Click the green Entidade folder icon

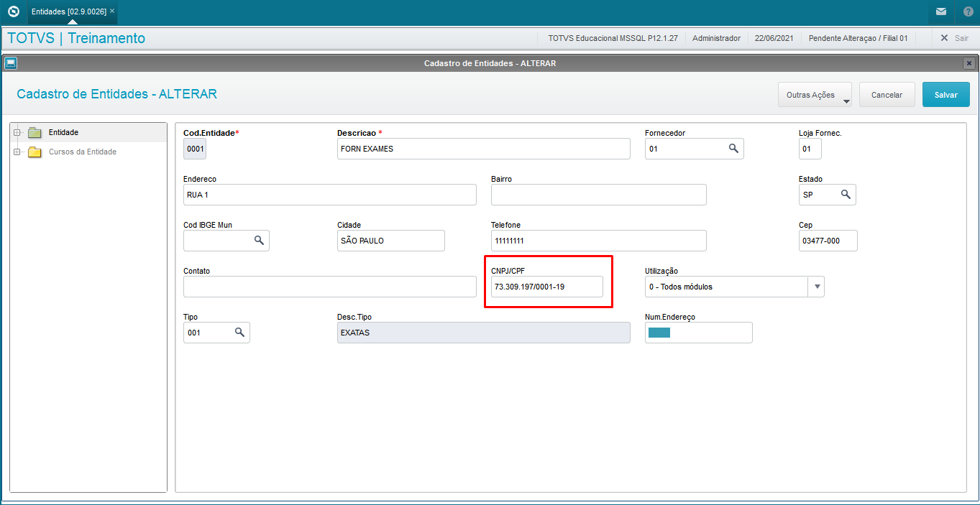35,132
